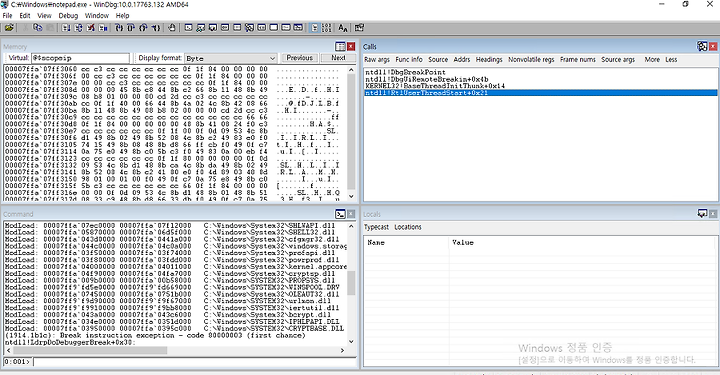
Task: Click the Run to Cursor icon
Action: coord(156,28)
